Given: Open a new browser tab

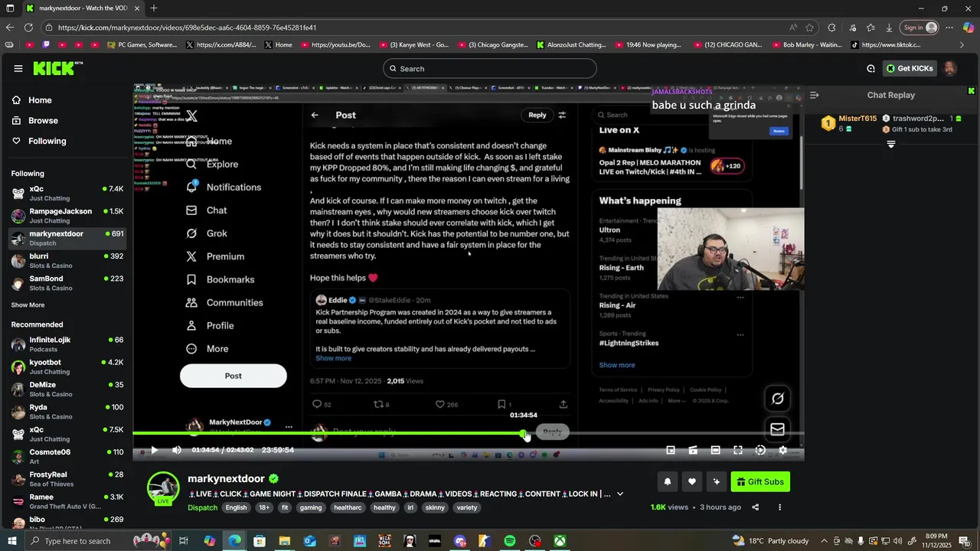Looking at the screenshot, I should point(154,8).
